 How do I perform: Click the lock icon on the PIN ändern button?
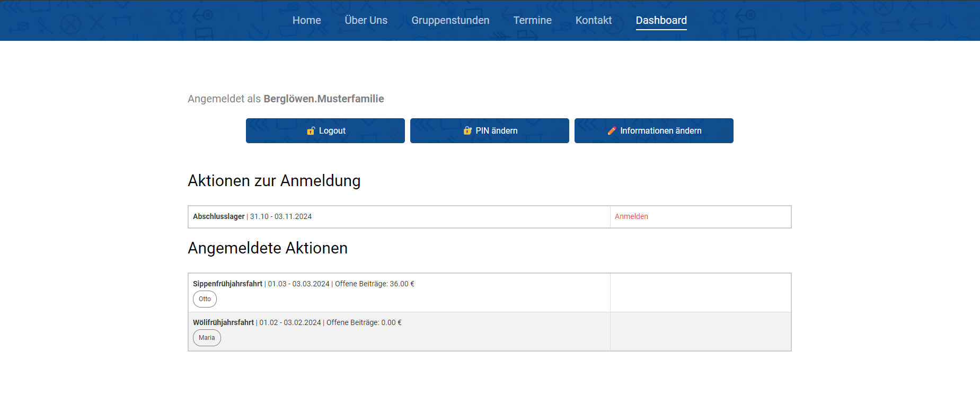(x=467, y=130)
